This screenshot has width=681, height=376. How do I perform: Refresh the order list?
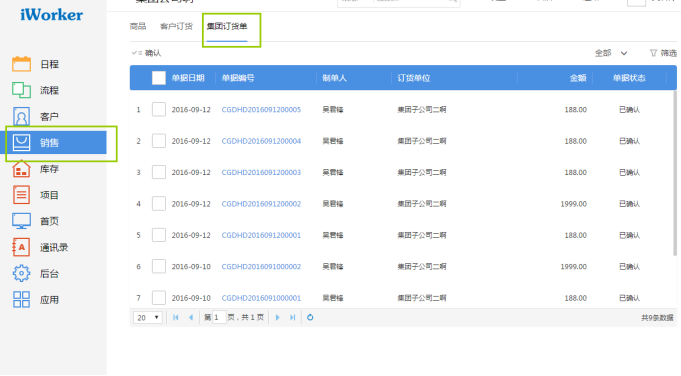[310, 317]
